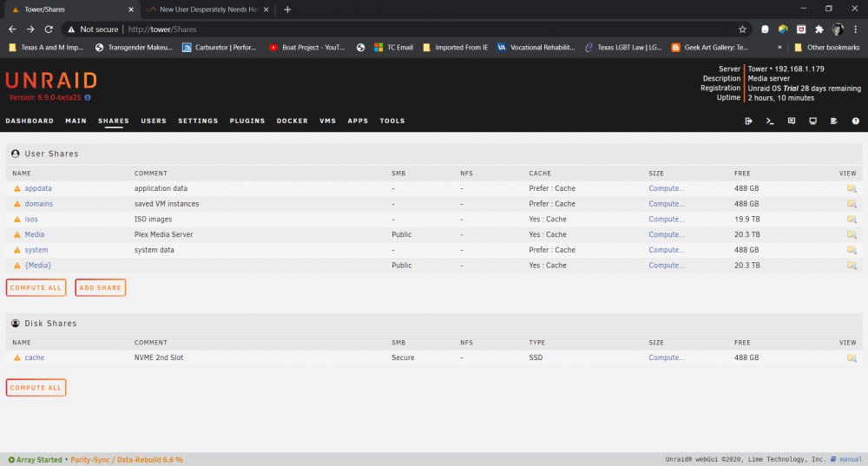868x466 pixels.
Task: Click the logout icon in the Unraid header
Action: click(x=748, y=121)
